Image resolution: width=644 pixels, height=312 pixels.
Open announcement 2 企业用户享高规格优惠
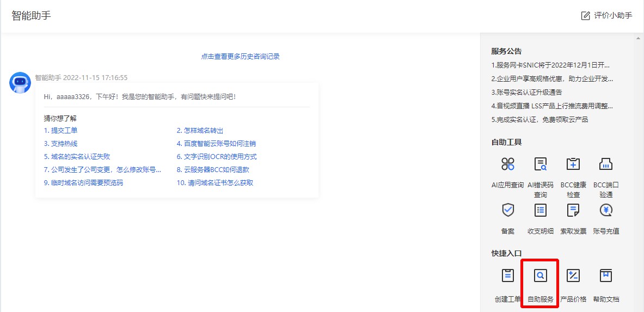552,78
